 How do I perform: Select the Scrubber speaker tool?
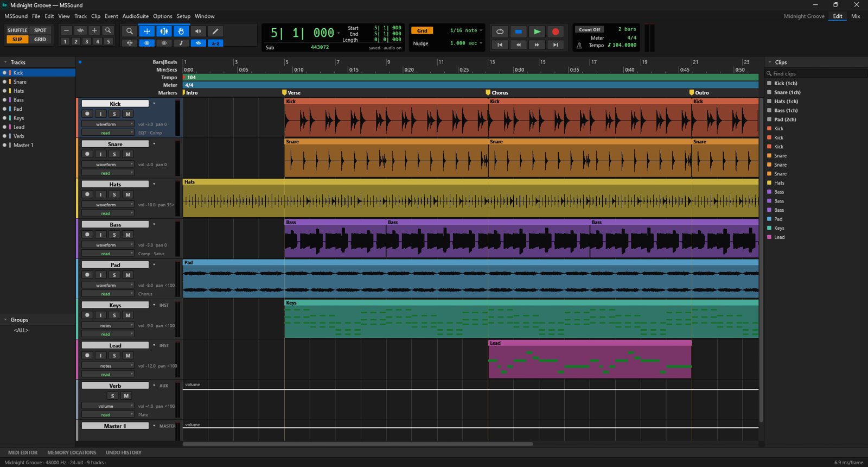click(199, 31)
